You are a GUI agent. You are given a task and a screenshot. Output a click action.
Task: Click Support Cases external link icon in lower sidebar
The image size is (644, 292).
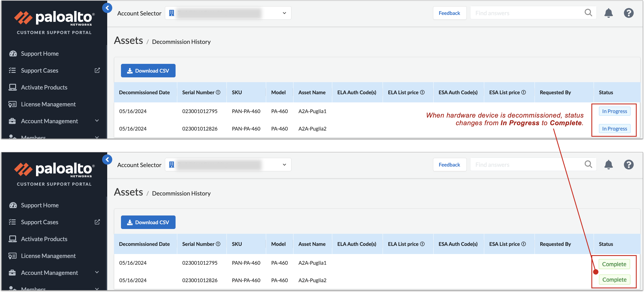[x=97, y=222]
